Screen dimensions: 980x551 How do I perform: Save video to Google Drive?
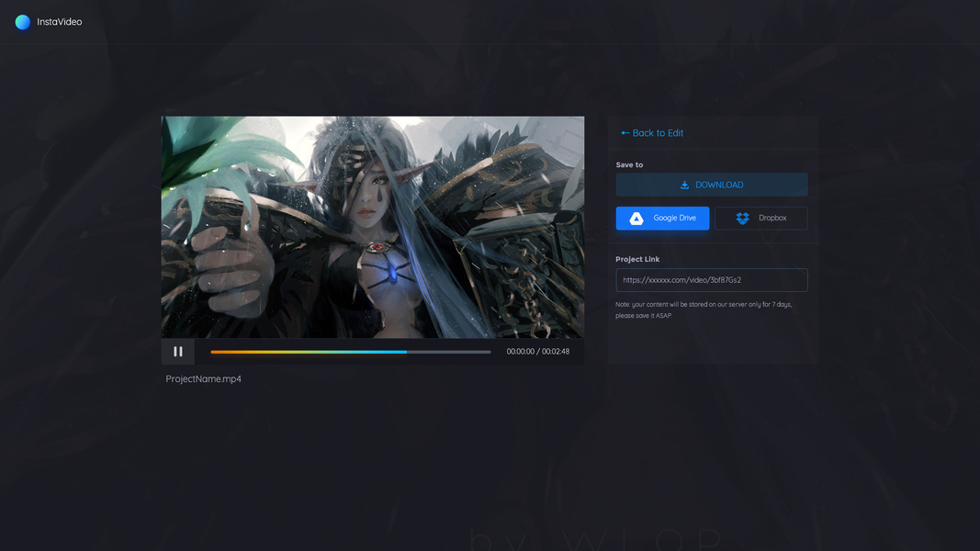[x=662, y=218]
